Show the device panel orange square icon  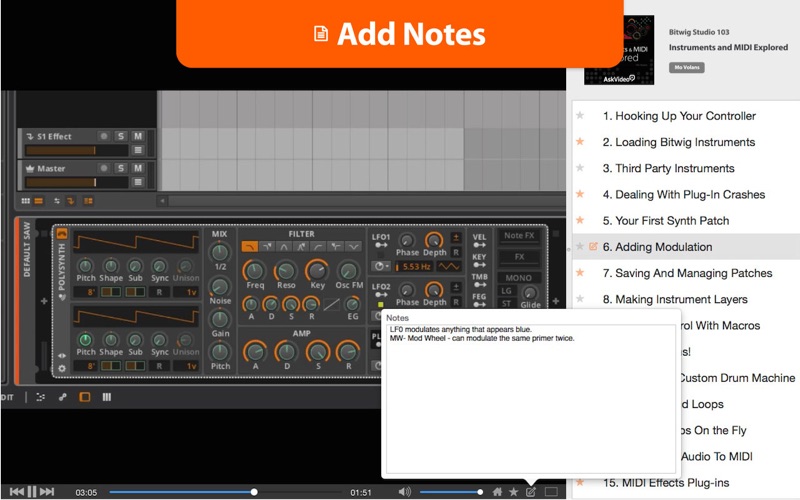tap(85, 397)
